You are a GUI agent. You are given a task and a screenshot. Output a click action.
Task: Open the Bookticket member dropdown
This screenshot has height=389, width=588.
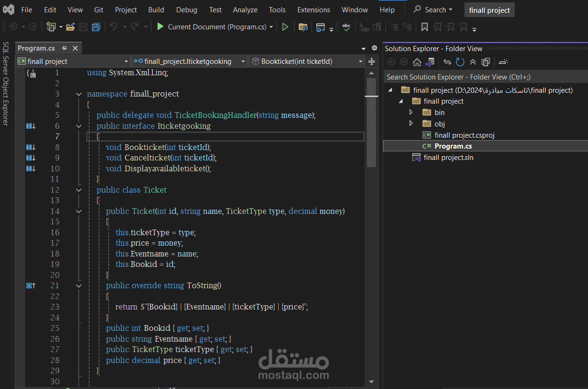[x=360, y=62]
